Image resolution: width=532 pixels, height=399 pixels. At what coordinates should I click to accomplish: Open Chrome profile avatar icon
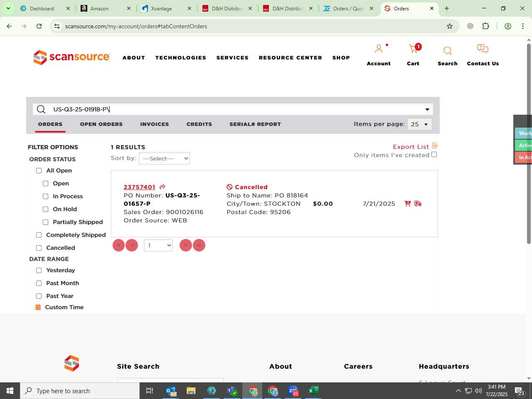click(507, 26)
